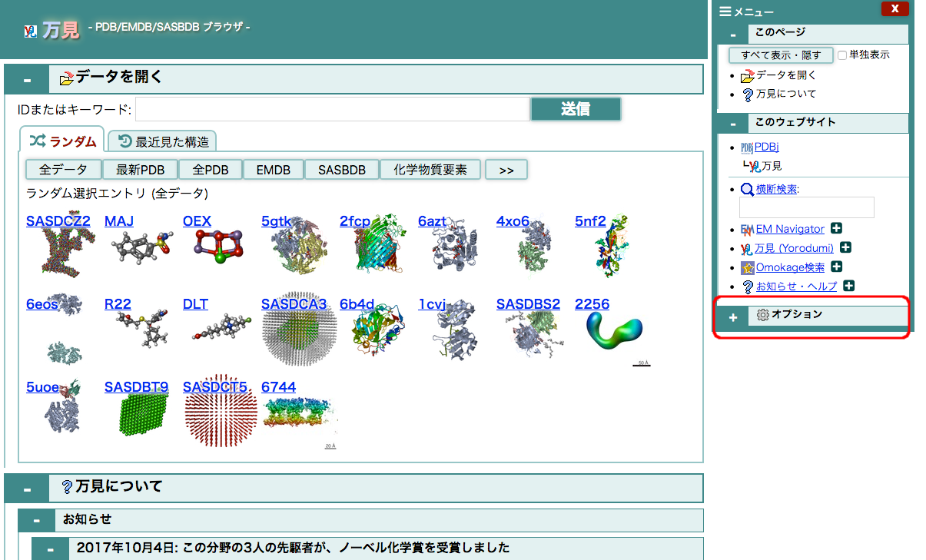The width and height of the screenshot is (926, 560).
Task: Expand the オプション panel
Action: (x=732, y=316)
